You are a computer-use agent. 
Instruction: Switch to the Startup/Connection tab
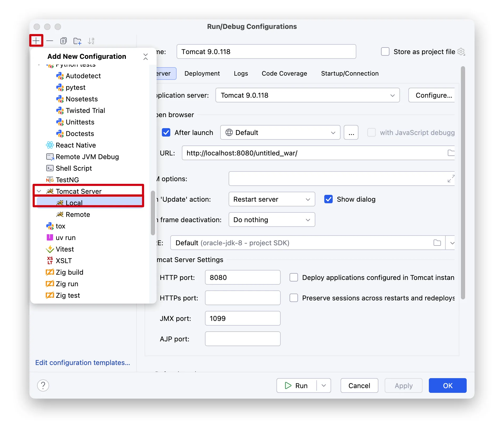[350, 74]
